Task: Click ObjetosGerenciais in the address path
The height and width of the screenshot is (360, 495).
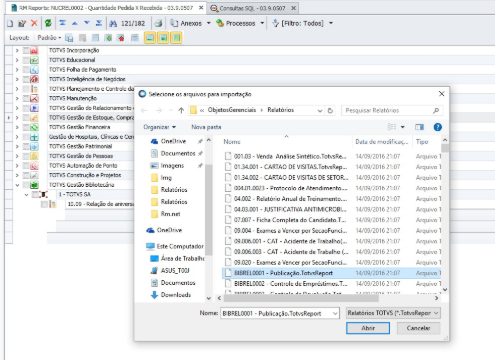Action: (232, 110)
